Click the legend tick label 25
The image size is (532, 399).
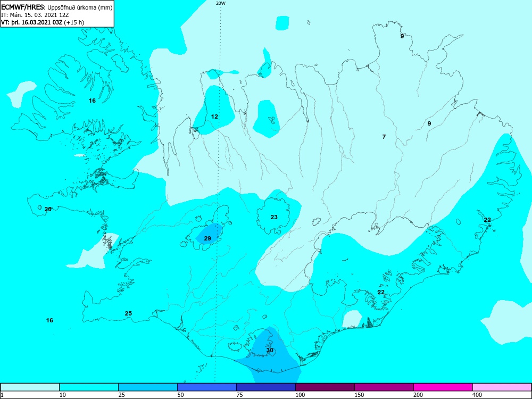pos(121,395)
